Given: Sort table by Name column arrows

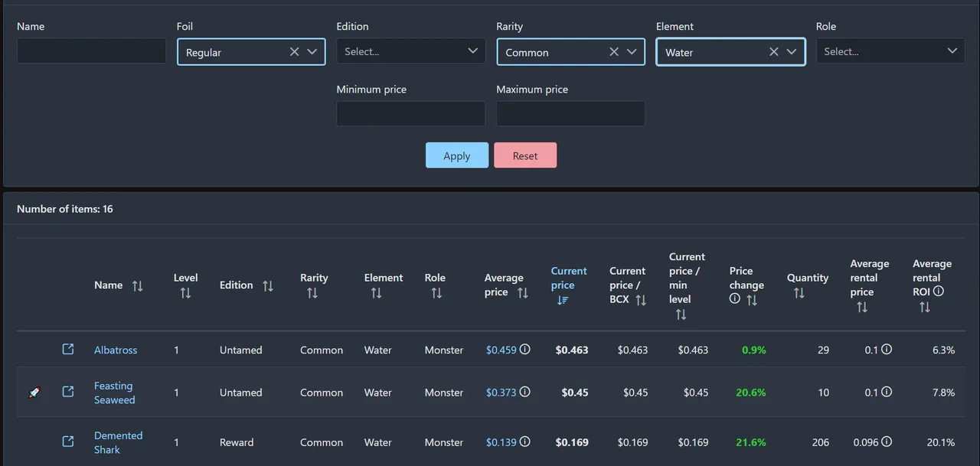Looking at the screenshot, I should coord(138,285).
